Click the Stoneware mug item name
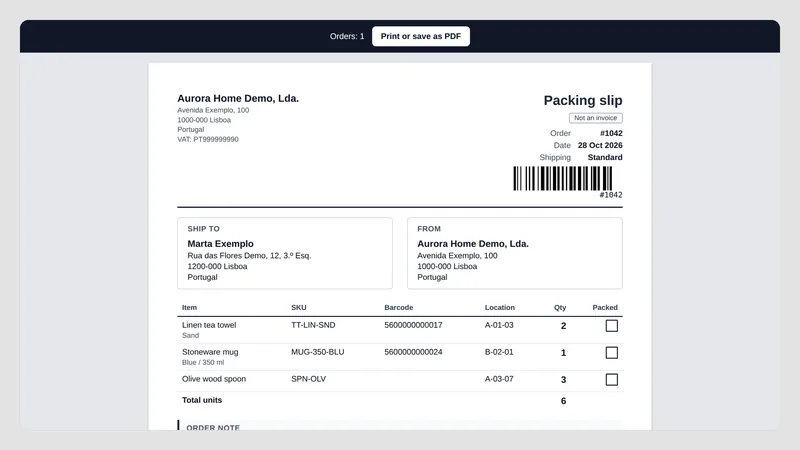Viewport: 800px width, 450px height. pyautogui.click(x=210, y=352)
